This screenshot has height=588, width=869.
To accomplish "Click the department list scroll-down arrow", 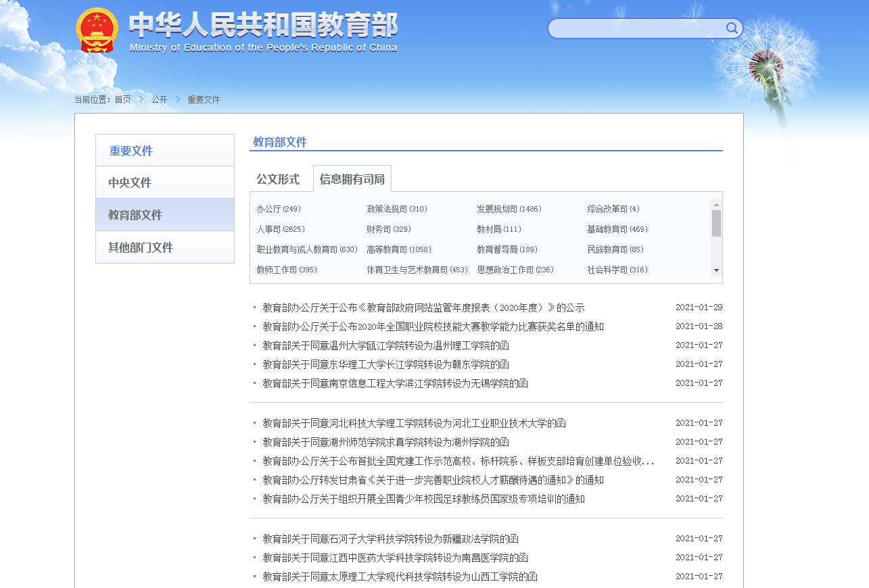I will [x=716, y=270].
